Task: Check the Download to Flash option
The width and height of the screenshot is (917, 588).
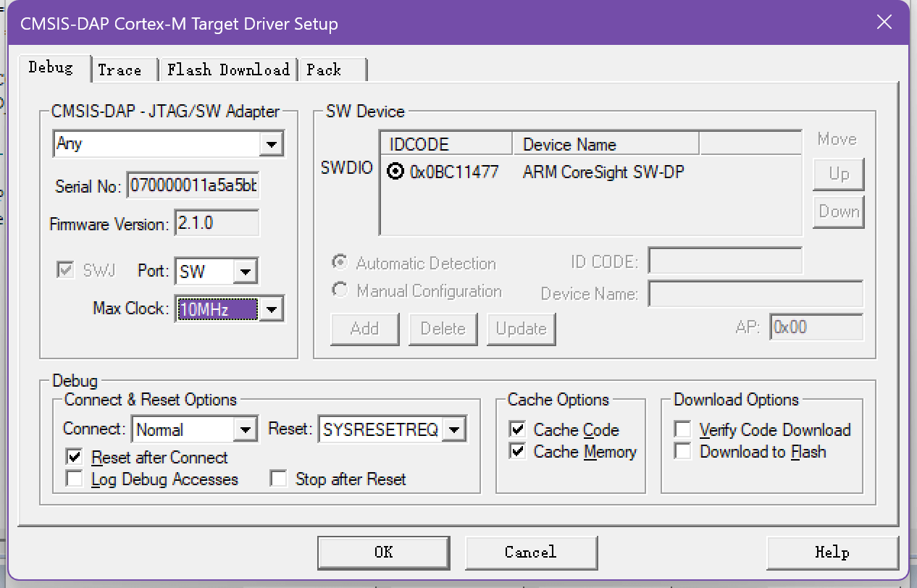Action: [x=683, y=452]
